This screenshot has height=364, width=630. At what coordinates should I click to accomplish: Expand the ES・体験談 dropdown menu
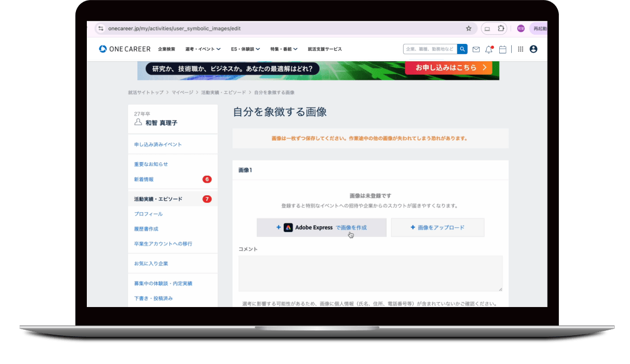pos(245,49)
